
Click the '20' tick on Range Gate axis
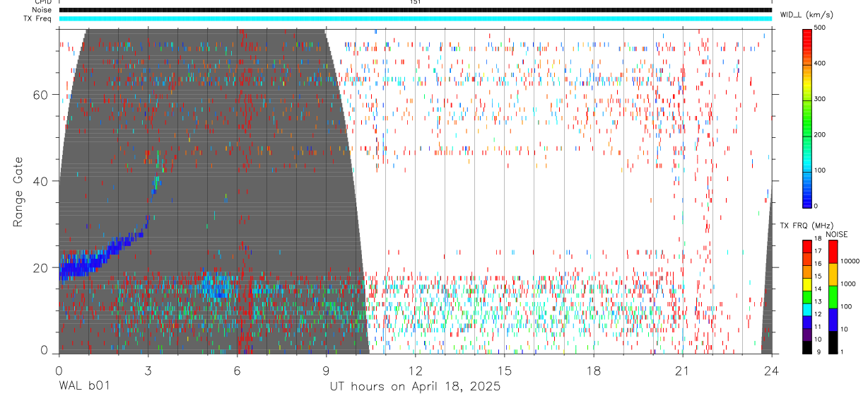coord(41,267)
